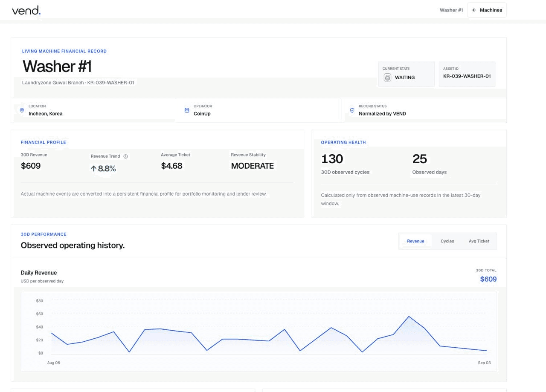The height and width of the screenshot is (392, 546).
Task: Click the 25 observed days number
Action: click(420, 159)
